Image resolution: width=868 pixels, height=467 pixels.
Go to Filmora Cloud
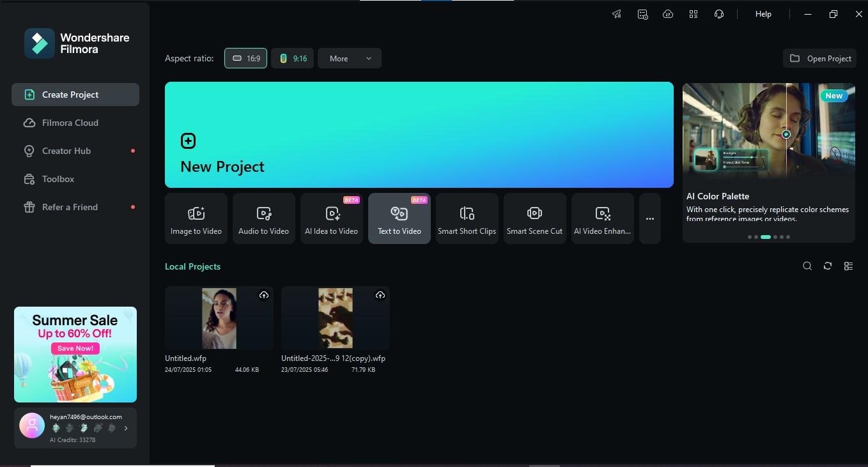tap(75, 123)
